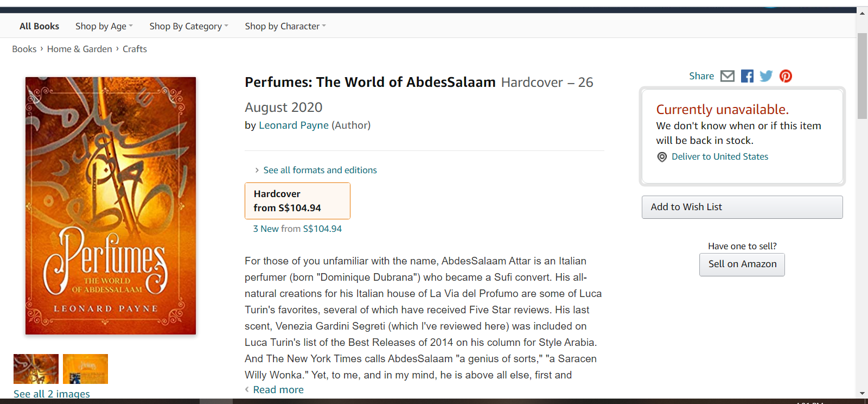Click the main Perfumes book cover
Screen dimensions: 868x404
click(x=111, y=206)
